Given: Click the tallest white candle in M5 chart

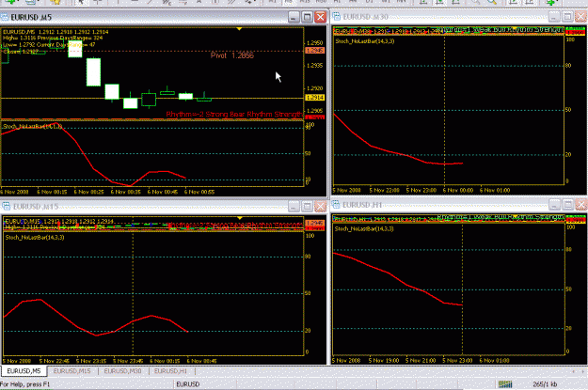Looking at the screenshot, I should click(x=94, y=72).
